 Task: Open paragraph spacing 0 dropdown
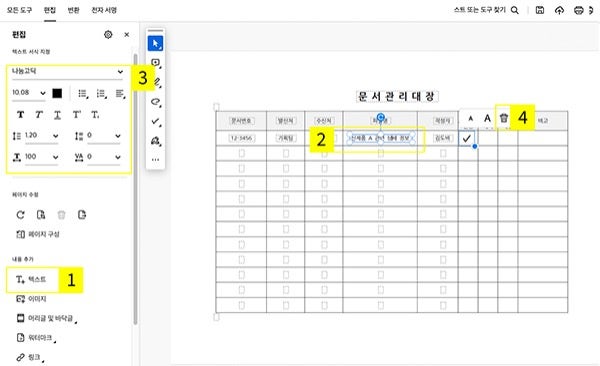(x=104, y=136)
